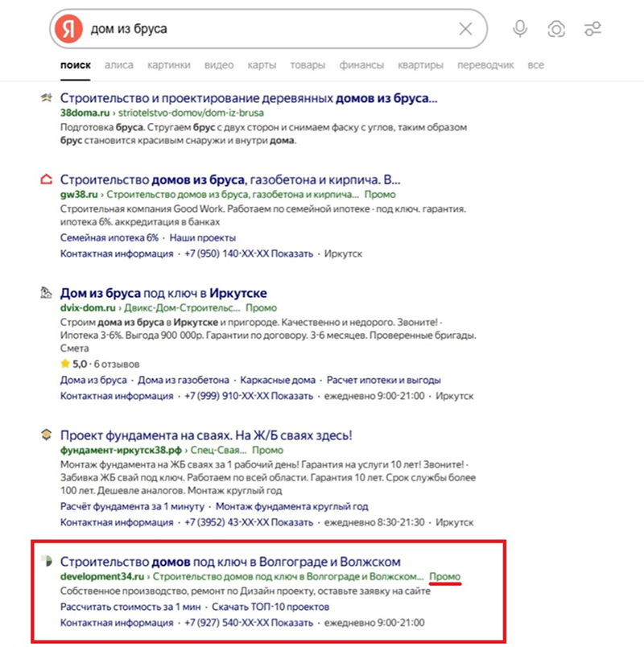Click the 38doma.ru result favicon
The width and height of the screenshot is (644, 647).
(46, 98)
